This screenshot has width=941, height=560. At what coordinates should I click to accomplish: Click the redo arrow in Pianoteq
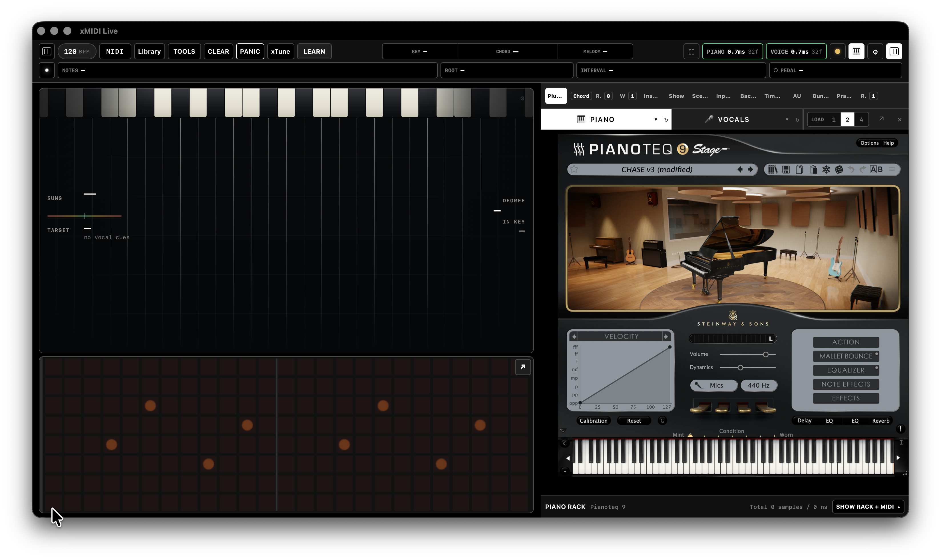(862, 170)
